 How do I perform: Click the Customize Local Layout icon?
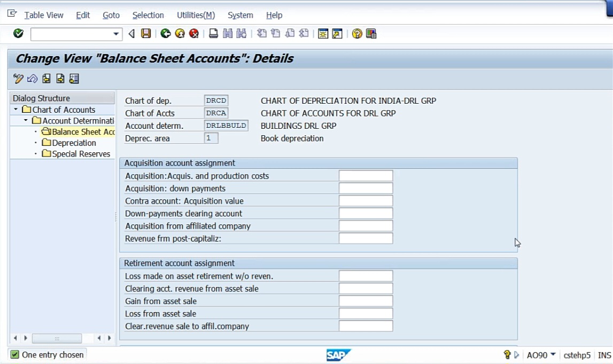pyautogui.click(x=371, y=34)
